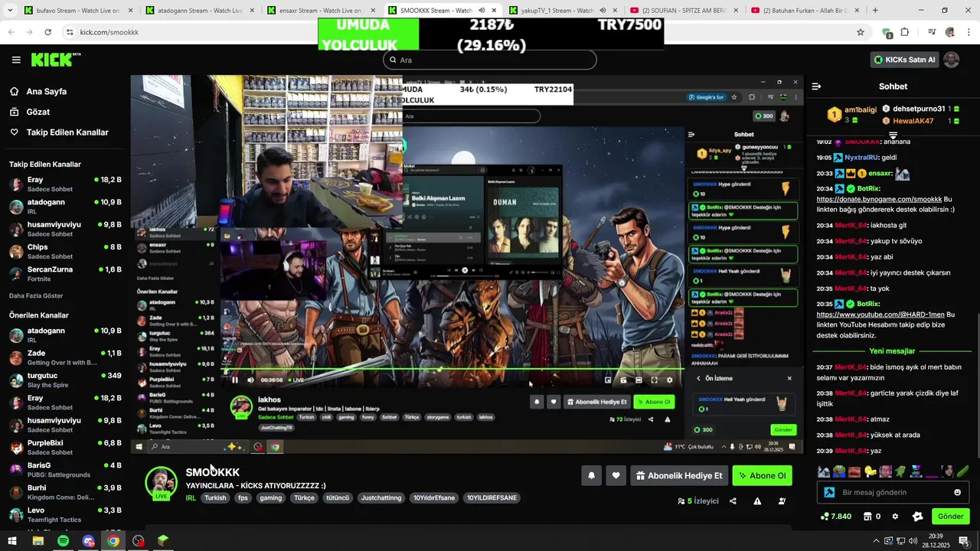Click the notification bell for SMOOKKK
The width and height of the screenshot is (980, 551).
pyautogui.click(x=591, y=475)
